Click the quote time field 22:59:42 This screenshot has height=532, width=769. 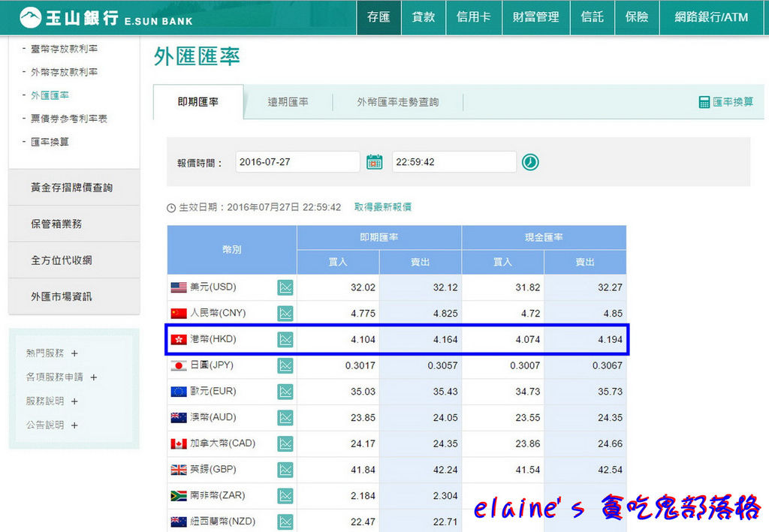pos(454,161)
